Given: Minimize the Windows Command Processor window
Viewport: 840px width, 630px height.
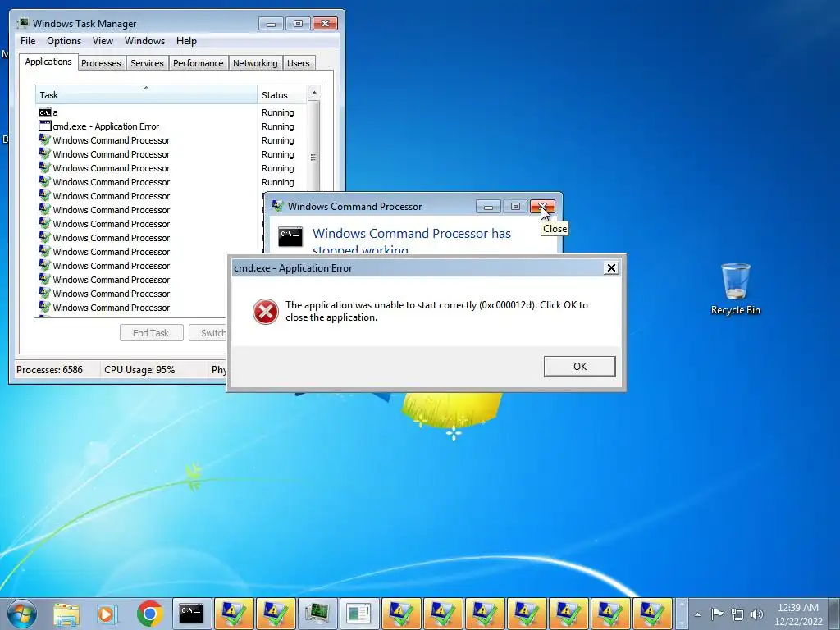Looking at the screenshot, I should (488, 206).
